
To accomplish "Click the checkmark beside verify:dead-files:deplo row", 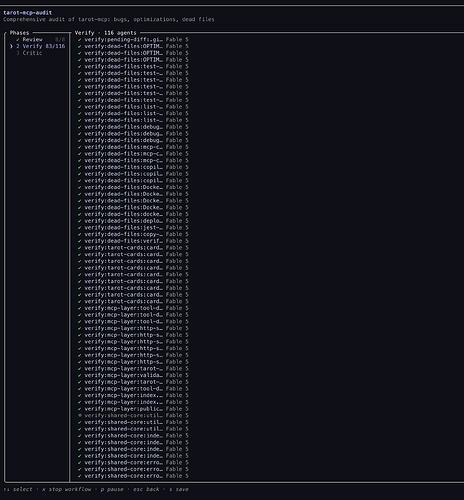I will tap(80, 221).
